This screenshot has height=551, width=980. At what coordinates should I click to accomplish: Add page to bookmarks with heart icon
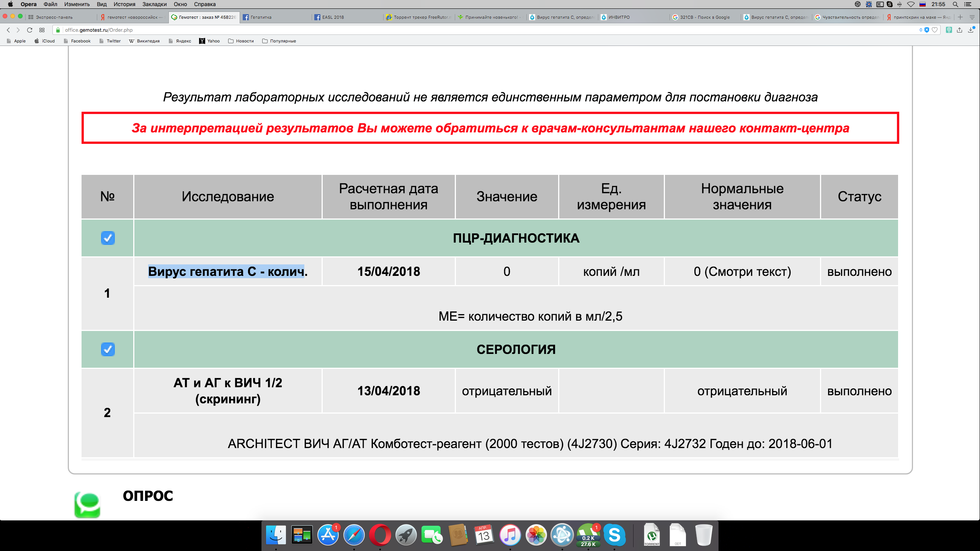click(x=935, y=30)
